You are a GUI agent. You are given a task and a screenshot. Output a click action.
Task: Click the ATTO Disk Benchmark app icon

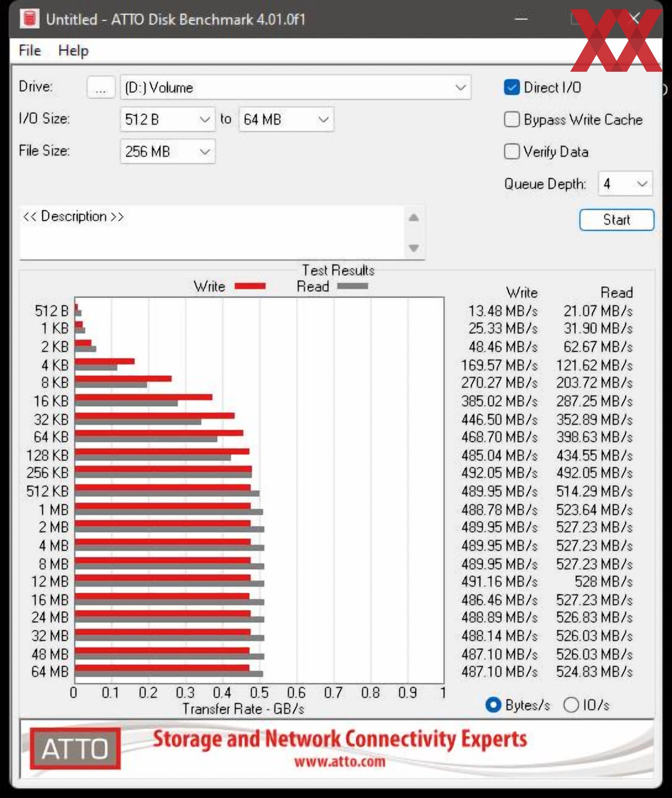30,19
